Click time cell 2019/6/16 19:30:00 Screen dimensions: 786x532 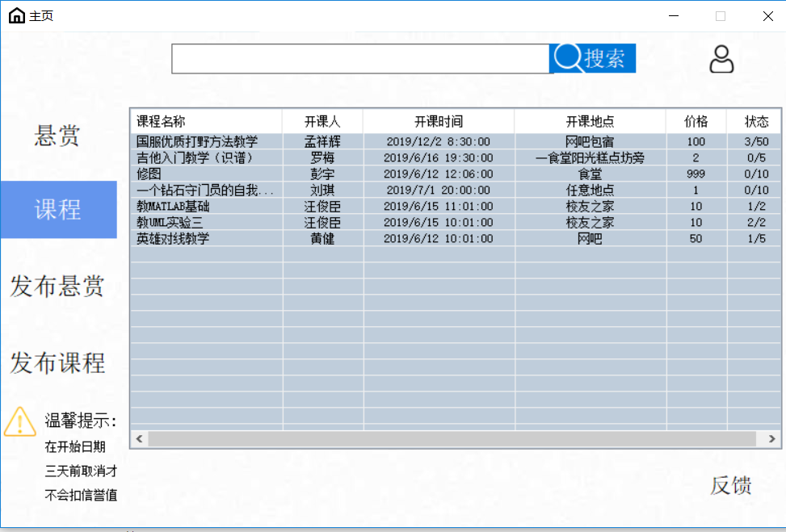click(x=439, y=157)
